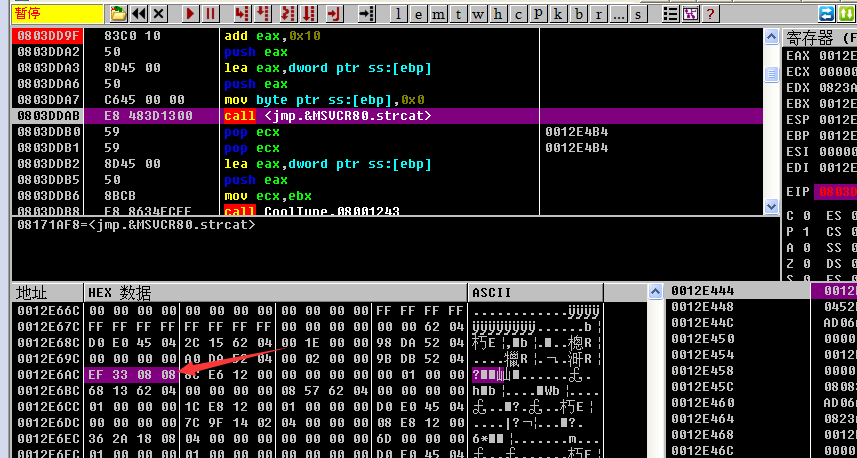Open Executable modules with 'e' button

418,14
